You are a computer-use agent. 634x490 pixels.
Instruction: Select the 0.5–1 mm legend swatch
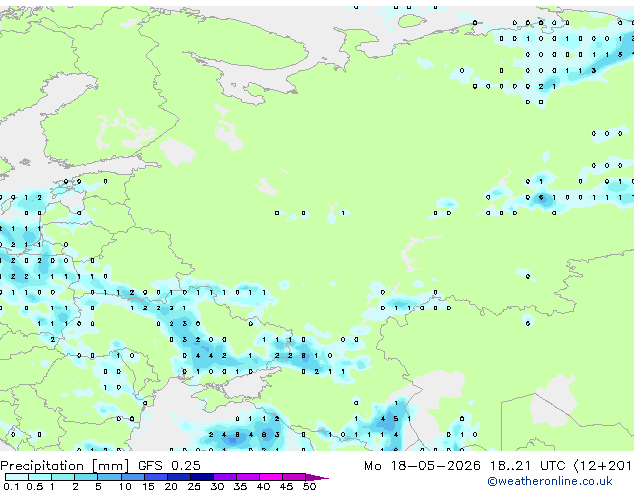point(40,477)
